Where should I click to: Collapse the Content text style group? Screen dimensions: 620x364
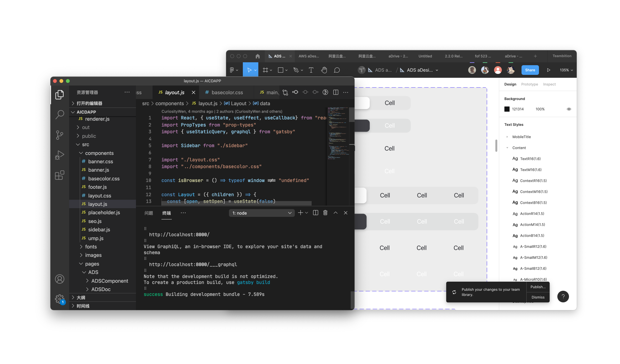(507, 148)
